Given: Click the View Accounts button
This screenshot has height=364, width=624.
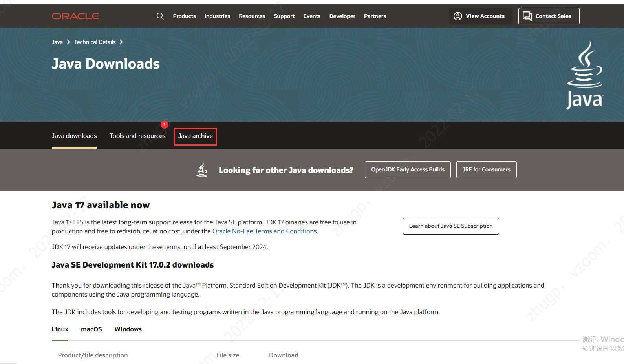Looking at the screenshot, I should [x=480, y=16].
